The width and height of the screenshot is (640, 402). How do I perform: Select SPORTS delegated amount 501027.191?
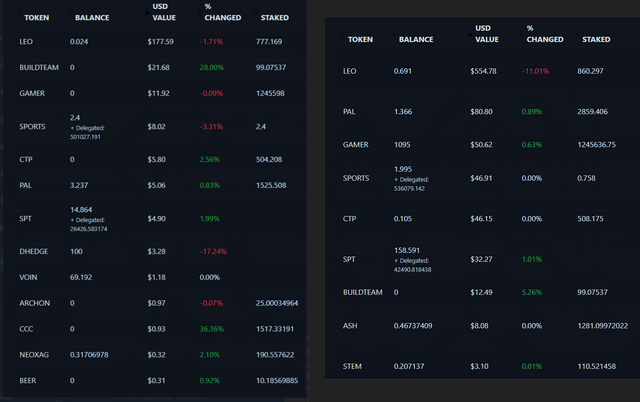point(85,137)
